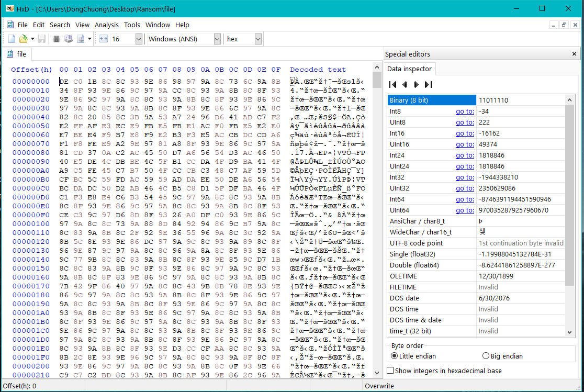
Task: Click the Save floppy disk icon
Action: (x=42, y=39)
